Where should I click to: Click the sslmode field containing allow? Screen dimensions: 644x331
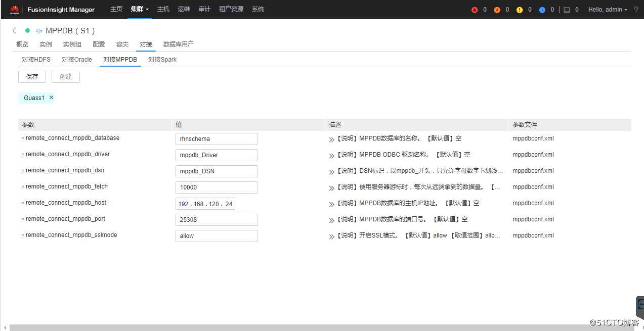(217, 235)
